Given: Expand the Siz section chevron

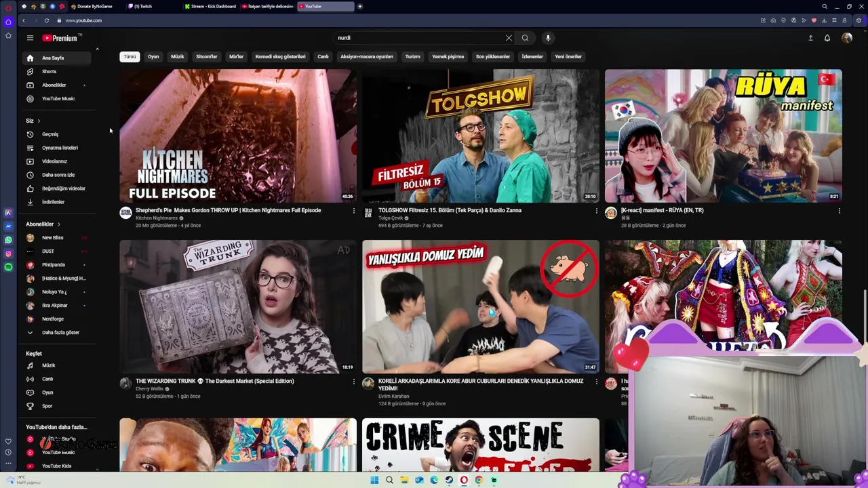Looking at the screenshot, I should (39, 121).
